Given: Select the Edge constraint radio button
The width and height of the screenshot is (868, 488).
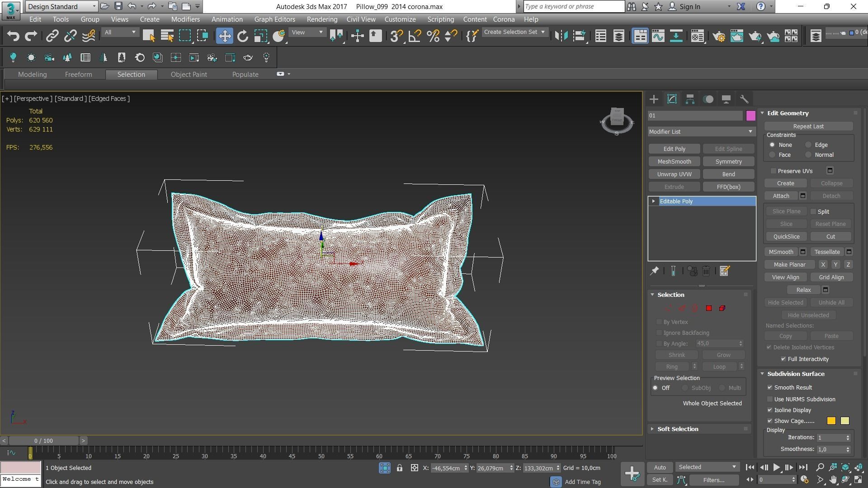Looking at the screenshot, I should [x=808, y=145].
